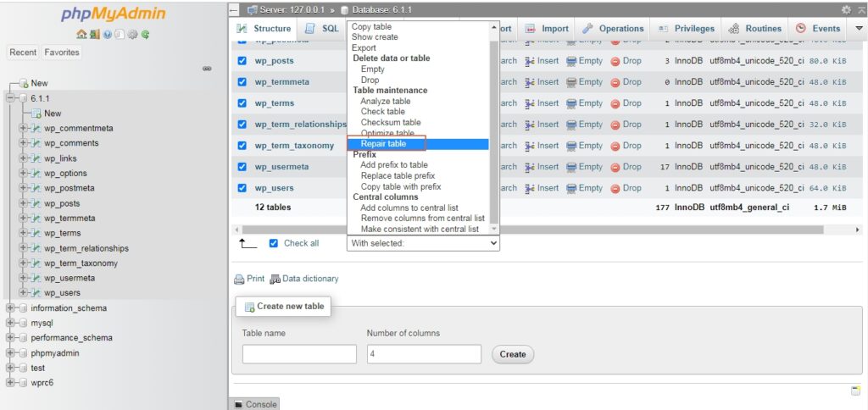Choose Check table from dropdown list
The image size is (868, 410).
pos(383,112)
